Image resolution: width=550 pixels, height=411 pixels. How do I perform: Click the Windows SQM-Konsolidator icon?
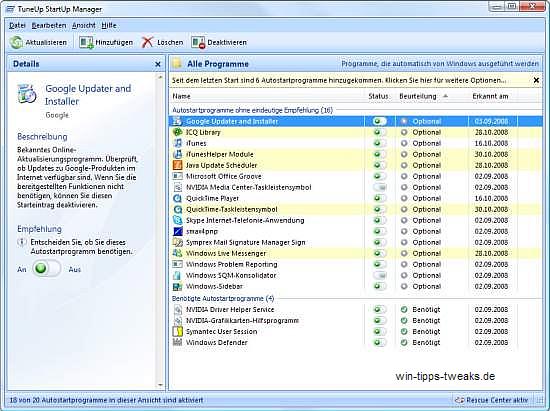(178, 275)
